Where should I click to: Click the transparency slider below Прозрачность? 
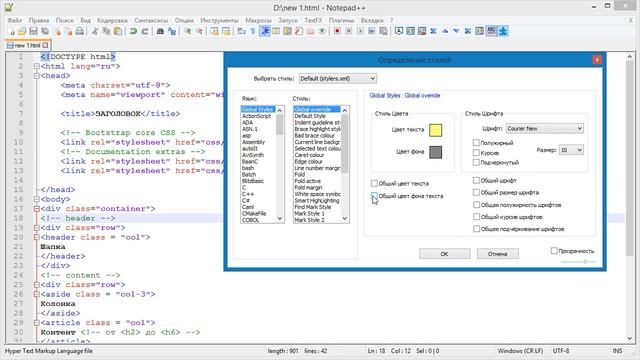tap(578, 261)
